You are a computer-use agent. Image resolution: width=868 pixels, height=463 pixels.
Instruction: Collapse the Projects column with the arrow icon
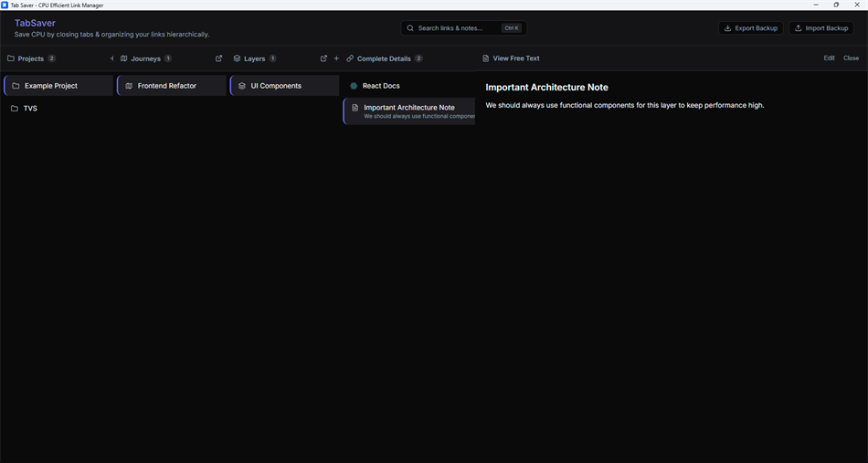tap(111, 58)
